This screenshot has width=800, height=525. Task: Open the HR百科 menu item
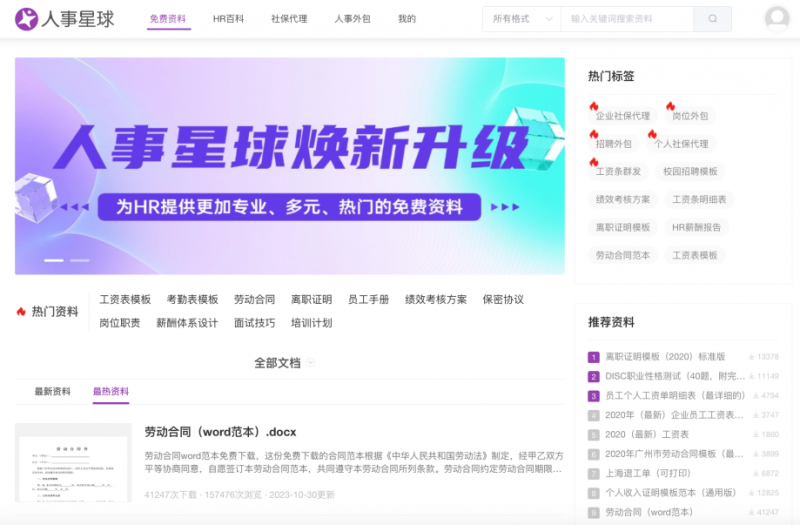tap(229, 19)
